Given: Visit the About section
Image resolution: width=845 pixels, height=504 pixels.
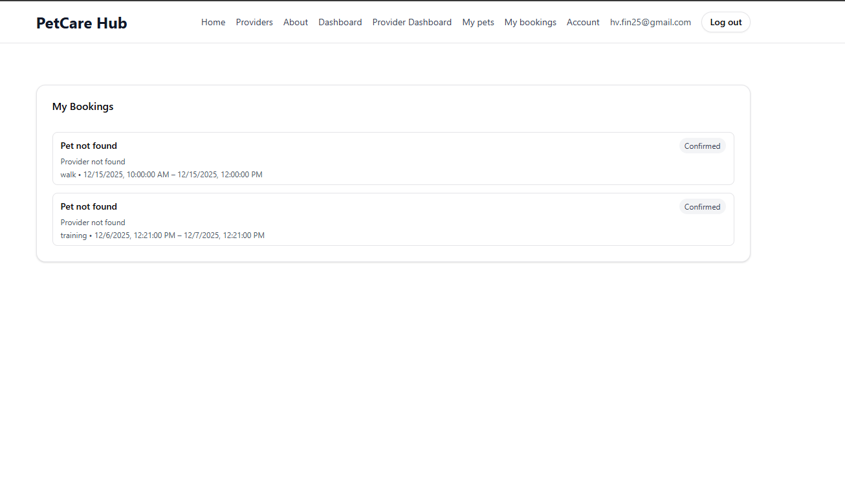Looking at the screenshot, I should [295, 22].
